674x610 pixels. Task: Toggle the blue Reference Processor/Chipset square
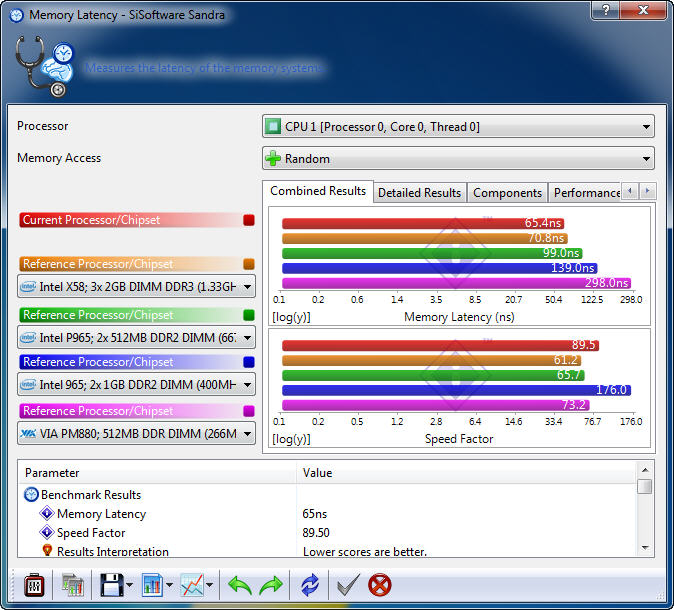coord(249,362)
